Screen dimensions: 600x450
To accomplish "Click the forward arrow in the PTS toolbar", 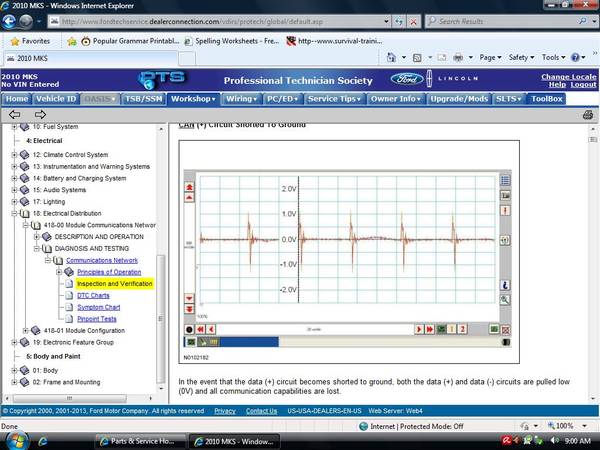I will (40, 114).
